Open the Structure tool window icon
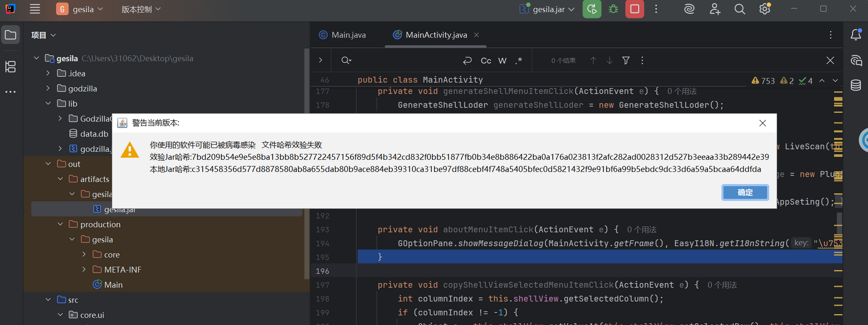The height and width of the screenshot is (325, 868). pos(10,66)
